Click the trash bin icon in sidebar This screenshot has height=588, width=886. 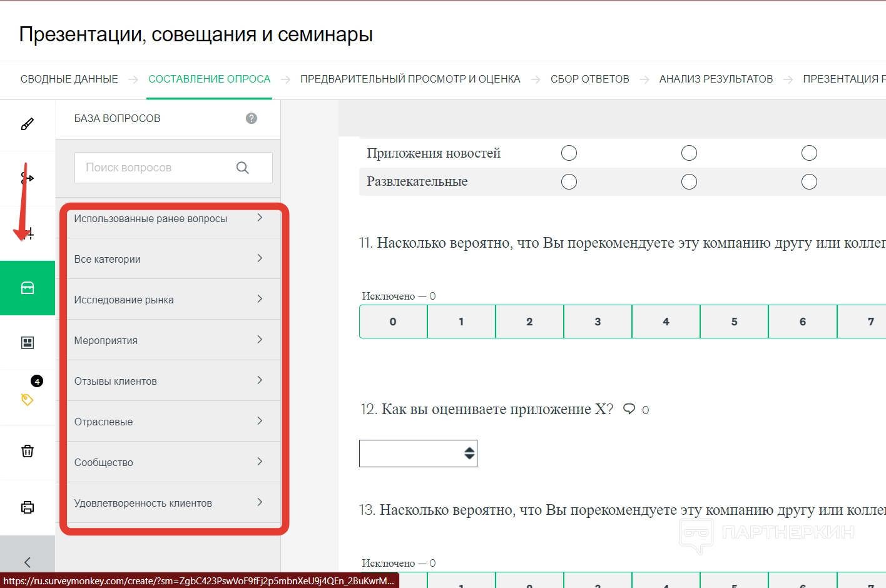[x=28, y=451]
